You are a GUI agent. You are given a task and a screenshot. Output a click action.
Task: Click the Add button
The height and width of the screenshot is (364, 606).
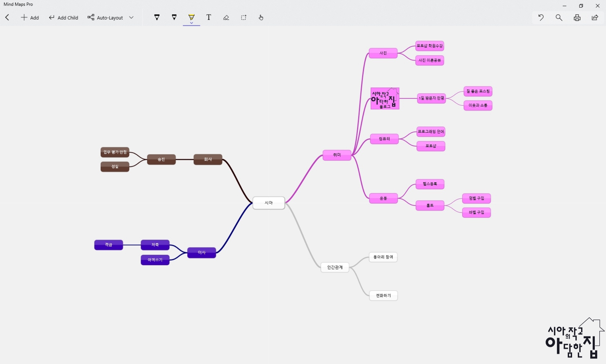click(x=30, y=18)
